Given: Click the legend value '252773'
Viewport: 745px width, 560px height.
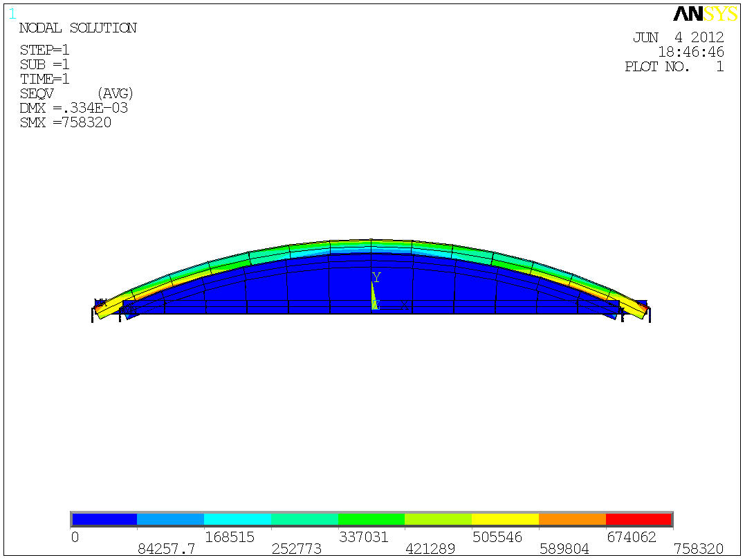Looking at the screenshot, I should tap(297, 549).
